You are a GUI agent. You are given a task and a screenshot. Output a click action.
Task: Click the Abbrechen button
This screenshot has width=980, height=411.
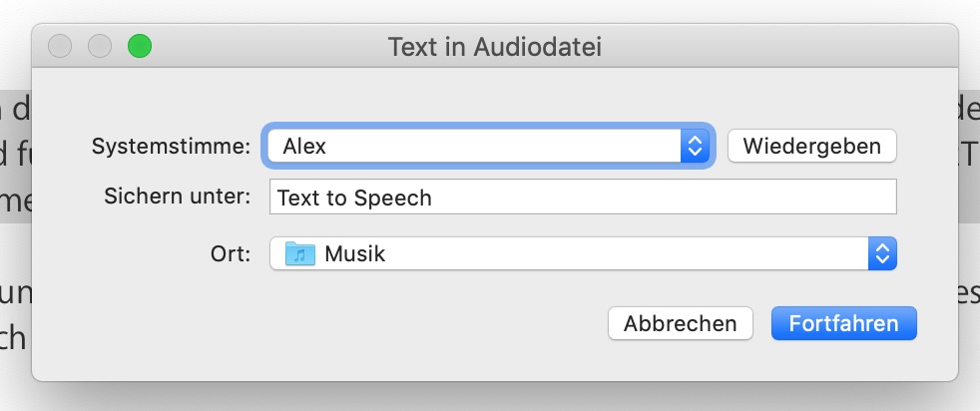[x=681, y=323]
